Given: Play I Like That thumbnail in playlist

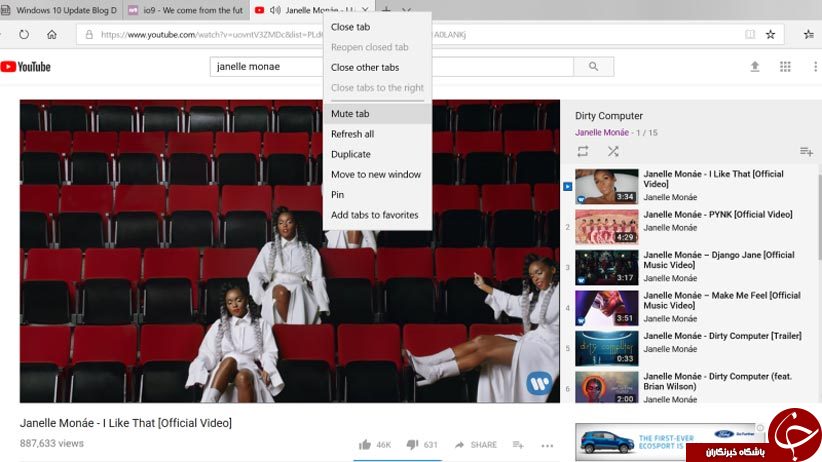Looking at the screenshot, I should [607, 186].
